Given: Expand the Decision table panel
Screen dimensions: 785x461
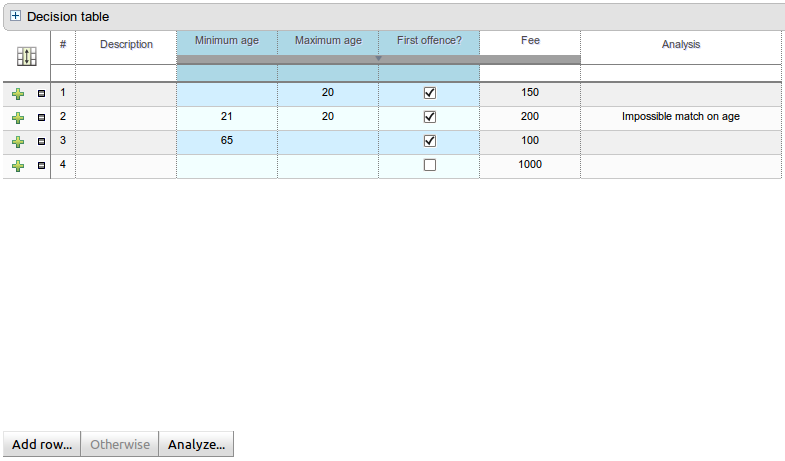Looking at the screenshot, I should pyautogui.click(x=15, y=17).
